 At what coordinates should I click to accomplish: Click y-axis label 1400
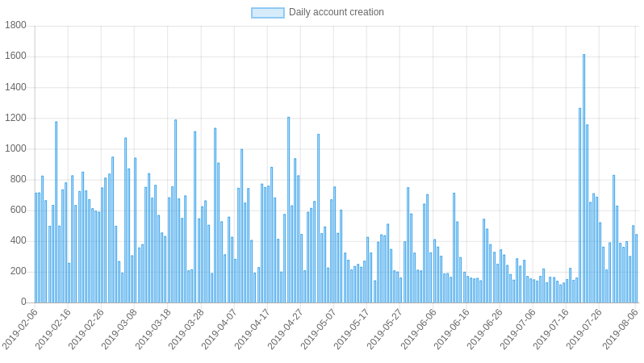[15, 87]
